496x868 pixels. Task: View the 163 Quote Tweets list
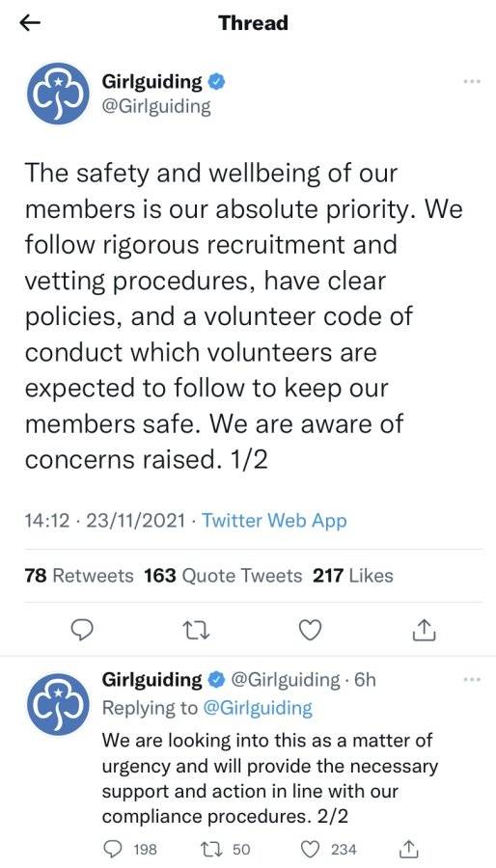(223, 576)
